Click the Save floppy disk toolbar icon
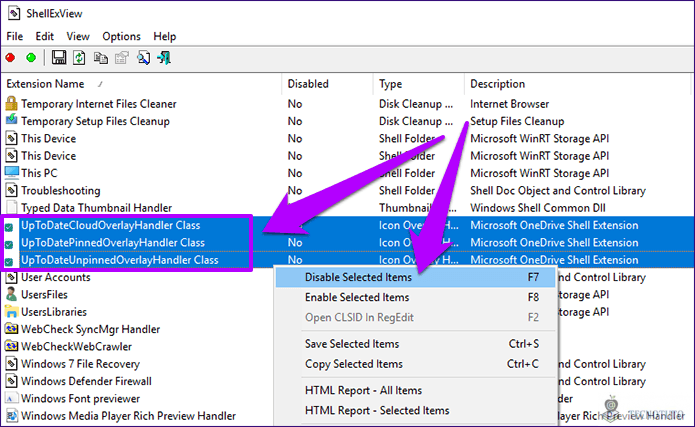This screenshot has width=695, height=427. [59, 58]
